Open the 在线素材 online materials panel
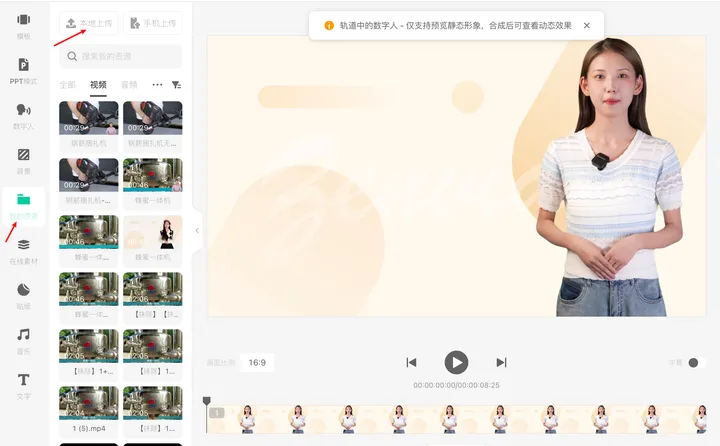 pyautogui.click(x=23, y=251)
